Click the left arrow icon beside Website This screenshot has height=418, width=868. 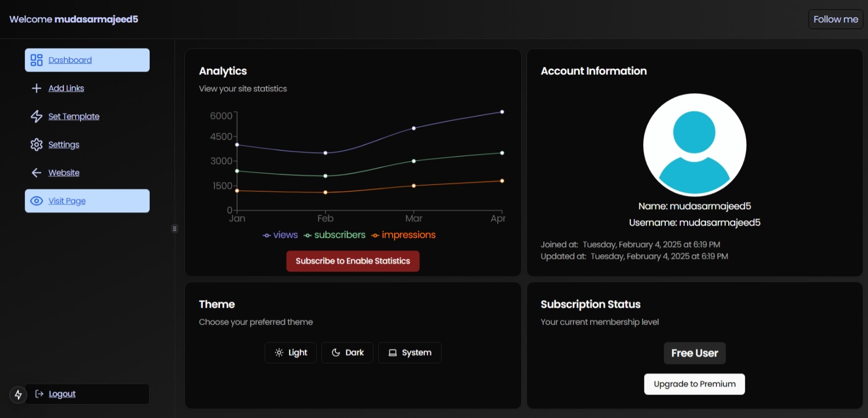tap(36, 173)
